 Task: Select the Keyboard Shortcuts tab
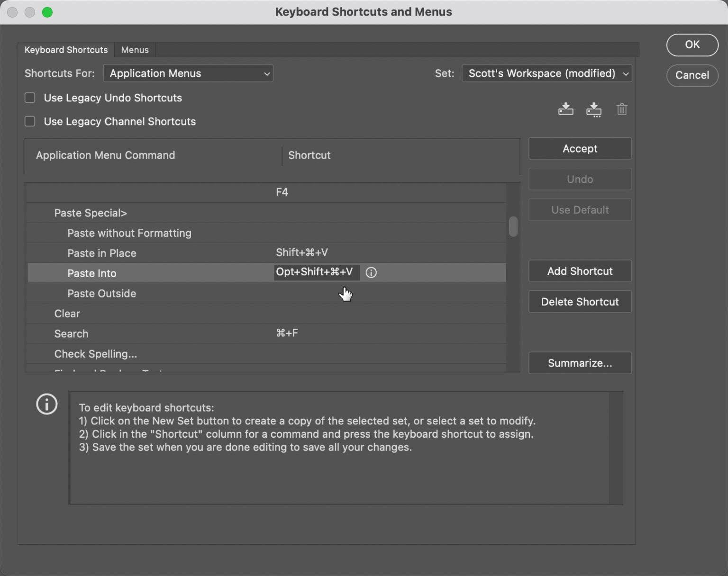click(x=66, y=50)
